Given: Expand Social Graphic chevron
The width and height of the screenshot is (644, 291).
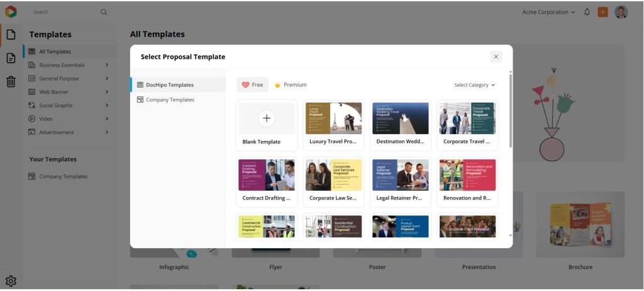Looking at the screenshot, I should 107,105.
